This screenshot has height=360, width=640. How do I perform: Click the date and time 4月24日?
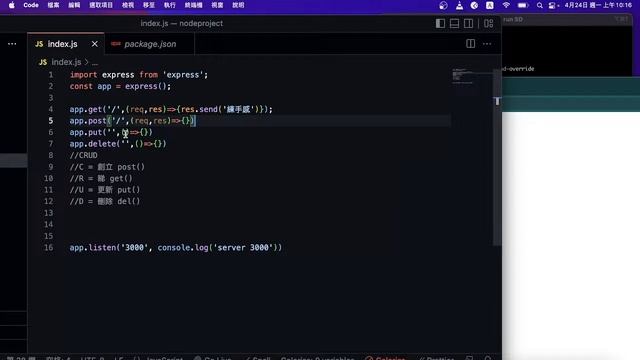click(x=598, y=5)
